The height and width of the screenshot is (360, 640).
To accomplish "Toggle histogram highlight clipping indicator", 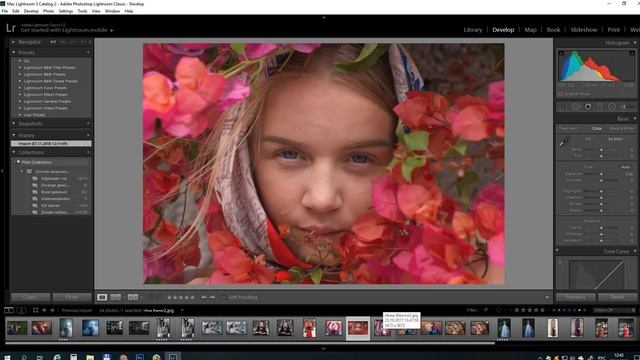I will pos(632,53).
